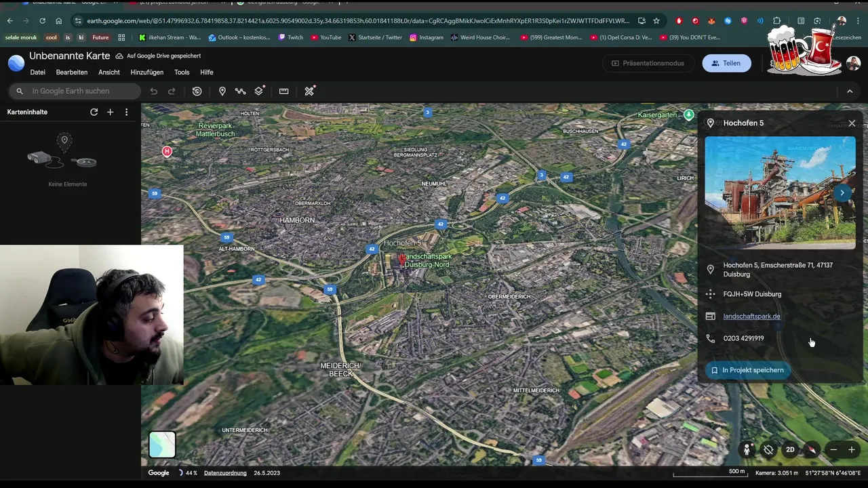Click the address bar URL
This screenshot has height=488, width=868.
(x=358, y=21)
